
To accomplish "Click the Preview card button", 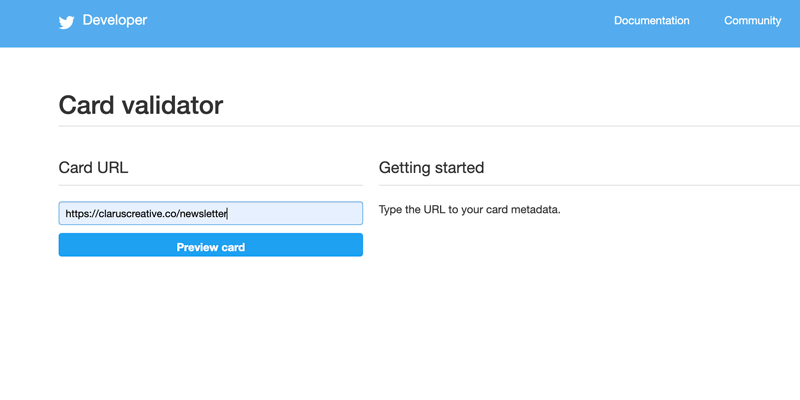I will tap(211, 245).
